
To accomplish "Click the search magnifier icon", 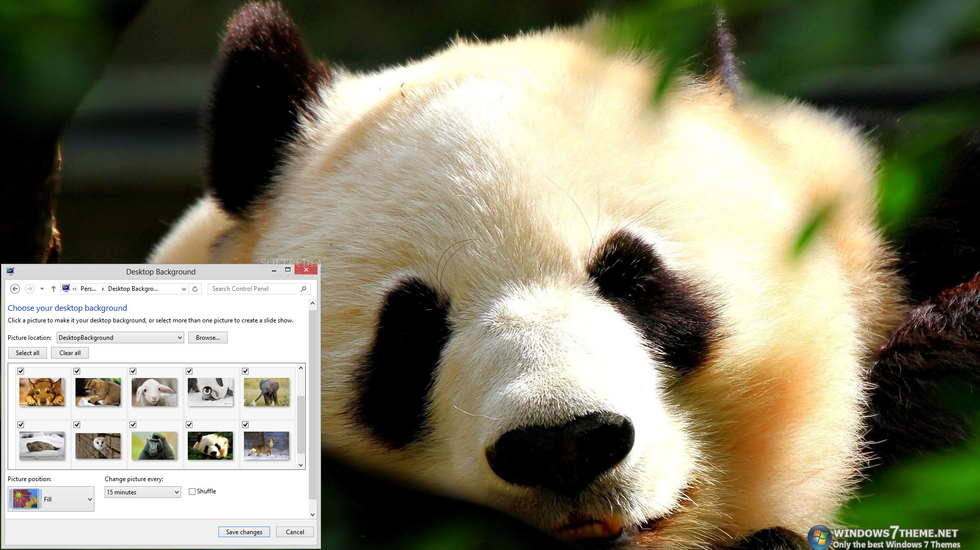I will click(x=303, y=289).
